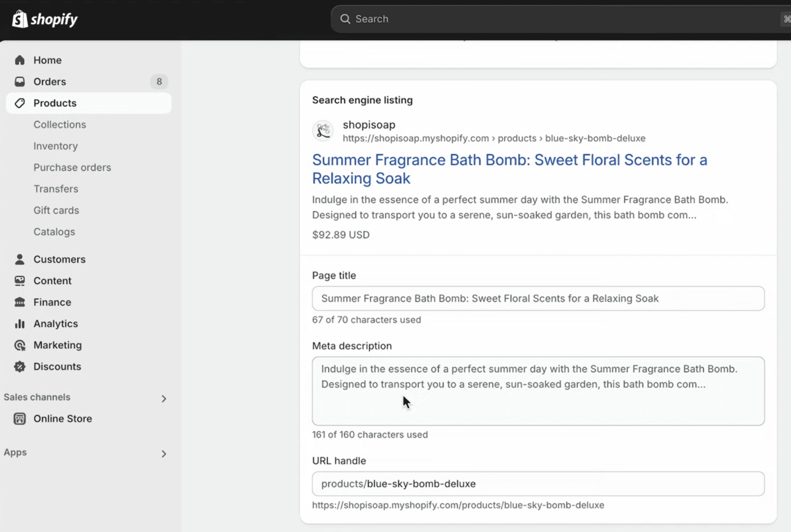Click the Customers person icon

tap(20, 259)
